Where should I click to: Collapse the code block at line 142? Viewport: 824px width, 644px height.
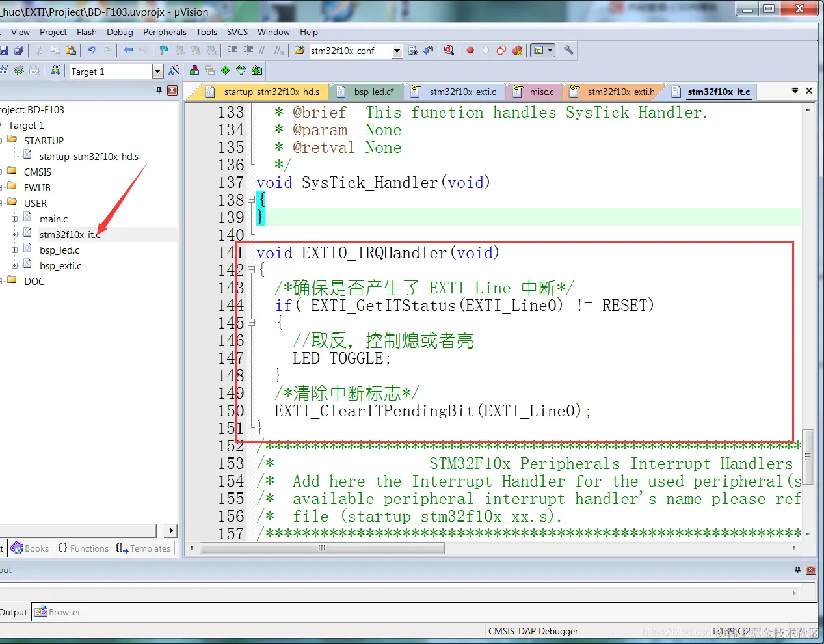[x=251, y=270]
